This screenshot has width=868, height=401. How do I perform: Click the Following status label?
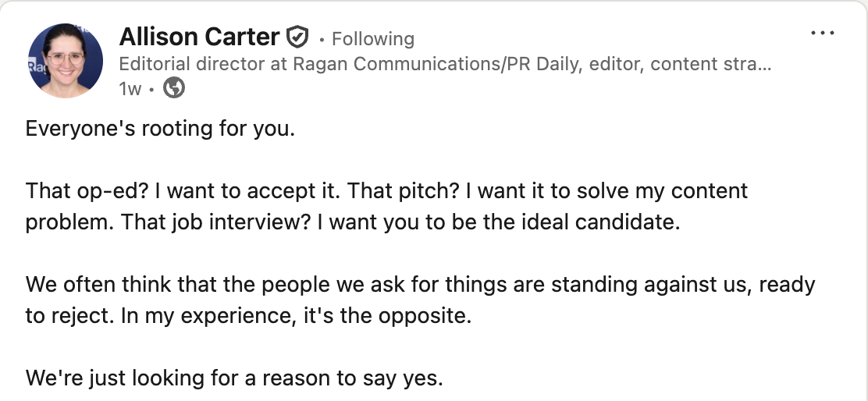tap(372, 39)
